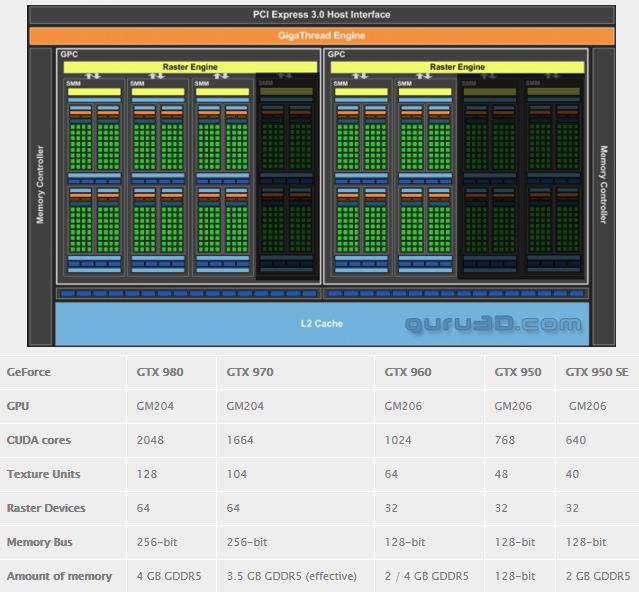
Task: Click the GTX 960 128-bit Memory Bus value
Action: tap(405, 542)
